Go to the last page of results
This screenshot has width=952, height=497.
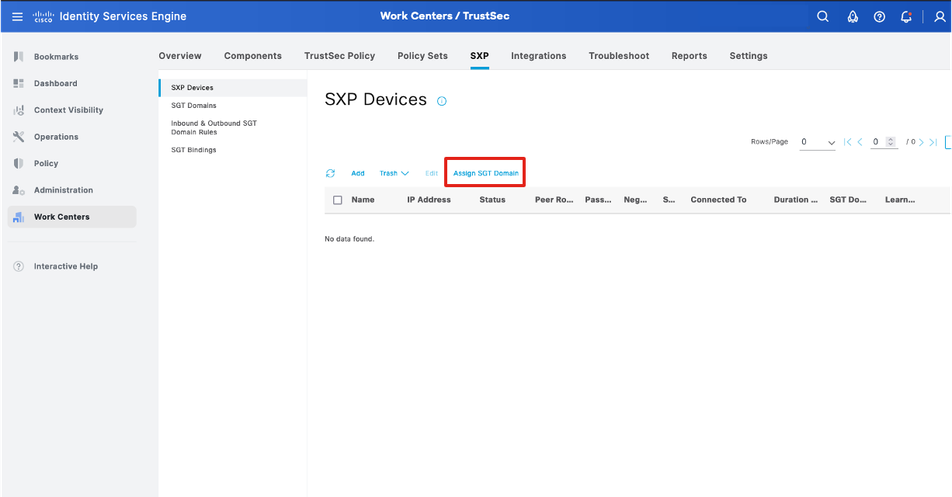pos(933,142)
